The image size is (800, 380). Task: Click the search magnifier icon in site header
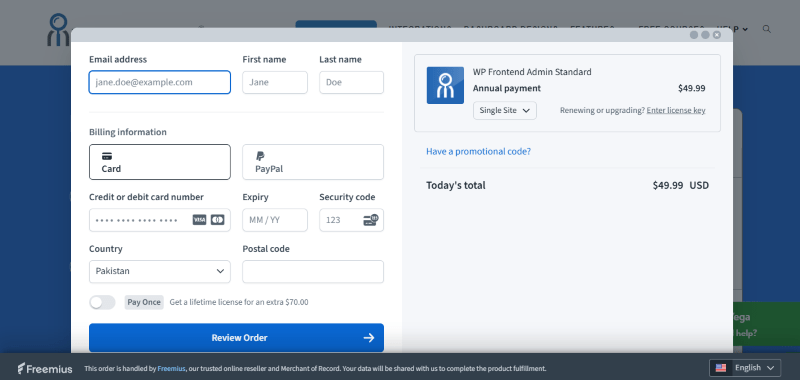pos(766,29)
